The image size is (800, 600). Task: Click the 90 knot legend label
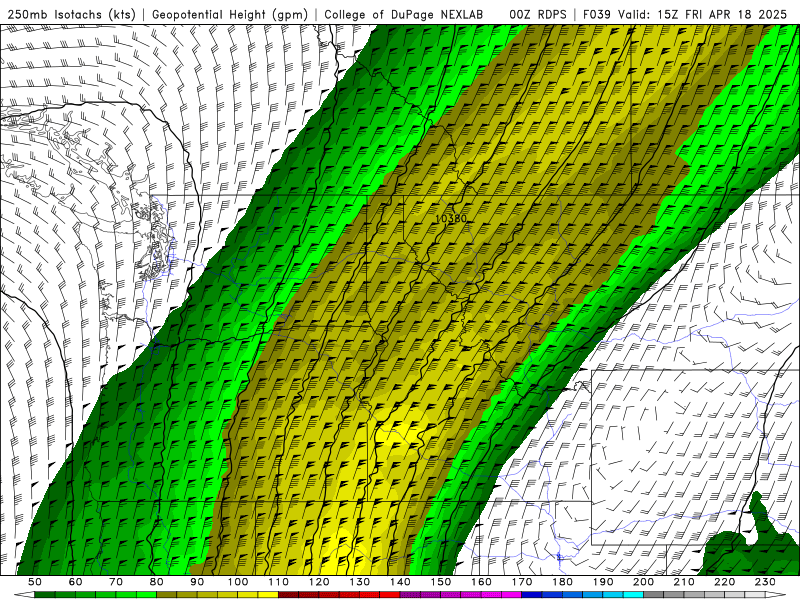tap(197, 582)
